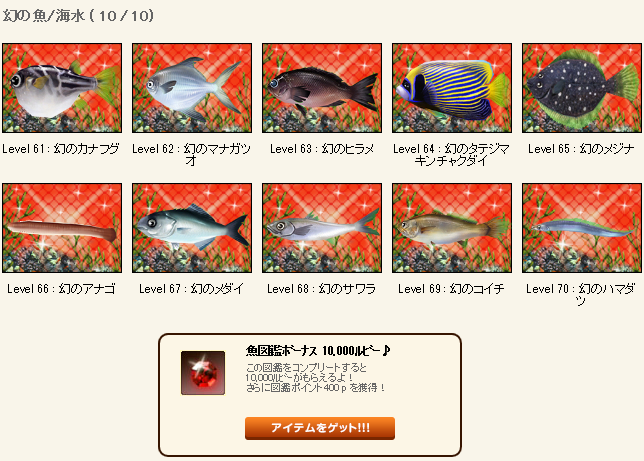This screenshot has width=644, height=461.
Task: Open the 幻のマナガツオ fish picture
Action: pos(192,88)
